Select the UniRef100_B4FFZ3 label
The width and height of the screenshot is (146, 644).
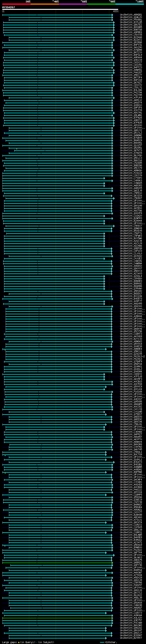(x=131, y=67)
